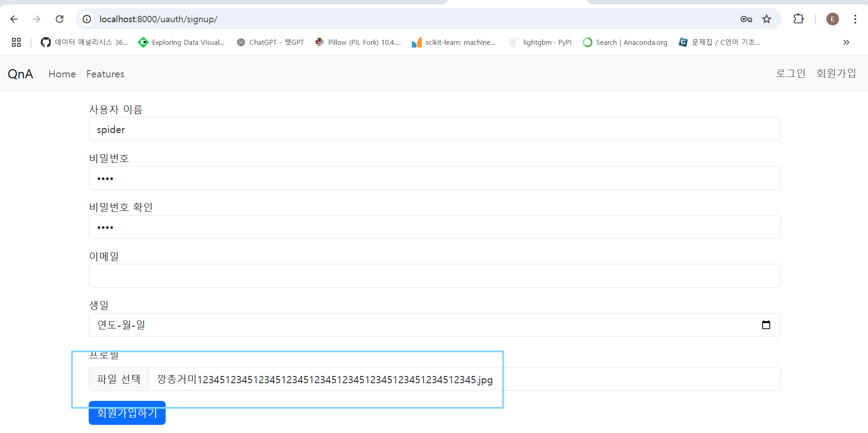Open the Chrome three-dot menu
This screenshot has width=868, height=433.
pos(855,19)
